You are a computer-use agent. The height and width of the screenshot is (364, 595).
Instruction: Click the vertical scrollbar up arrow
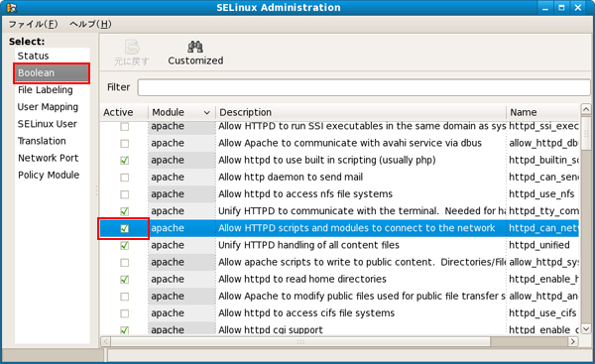coord(585,110)
